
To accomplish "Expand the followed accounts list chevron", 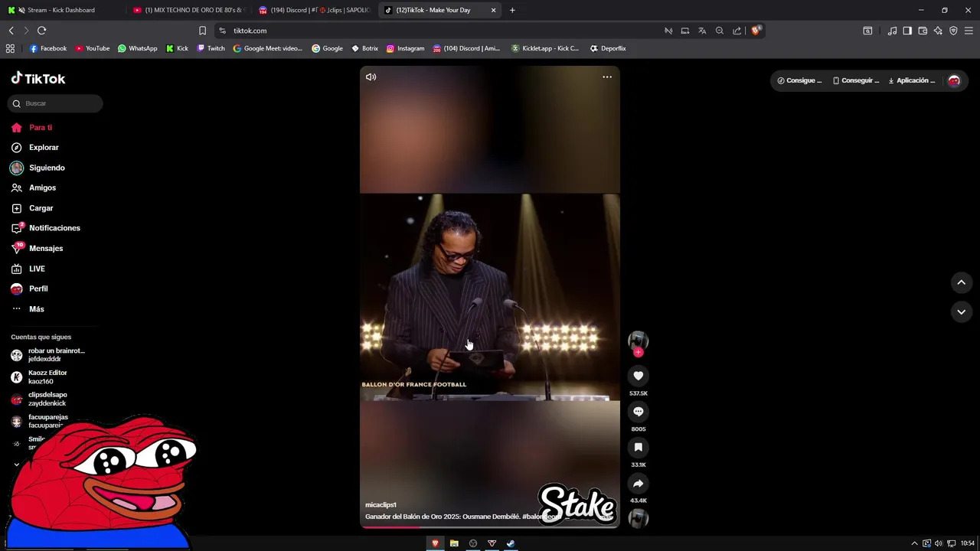I will tap(16, 465).
